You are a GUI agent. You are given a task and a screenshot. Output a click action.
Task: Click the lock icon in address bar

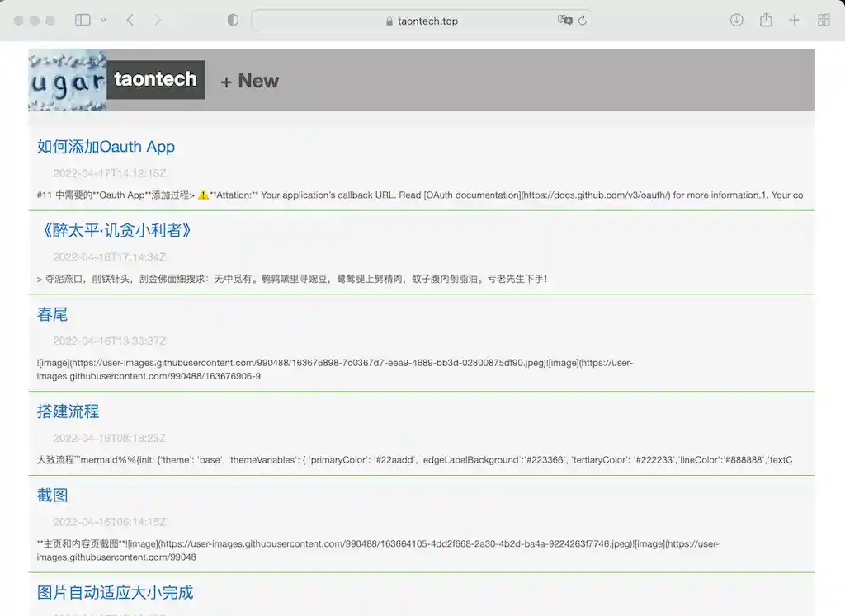point(389,21)
